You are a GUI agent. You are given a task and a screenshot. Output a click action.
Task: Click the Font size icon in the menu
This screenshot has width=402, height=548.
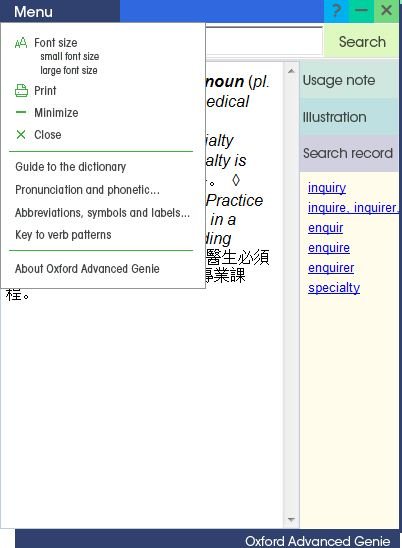[21, 43]
